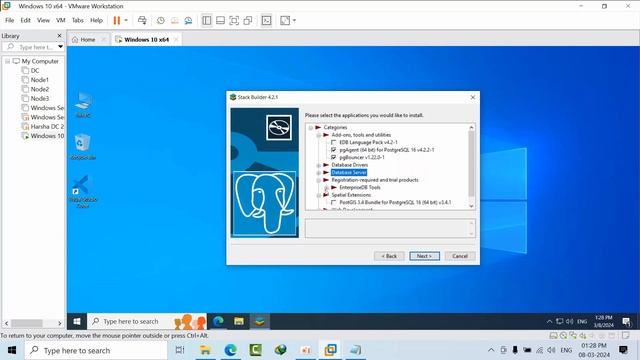Image resolution: width=640 pixels, height=360 pixels.
Task: Open Library search filter dropdown arrow
Action: click(60, 47)
